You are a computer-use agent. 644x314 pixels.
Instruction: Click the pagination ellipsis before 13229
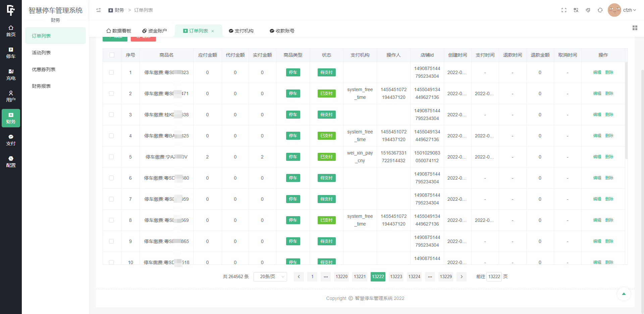coord(430,276)
